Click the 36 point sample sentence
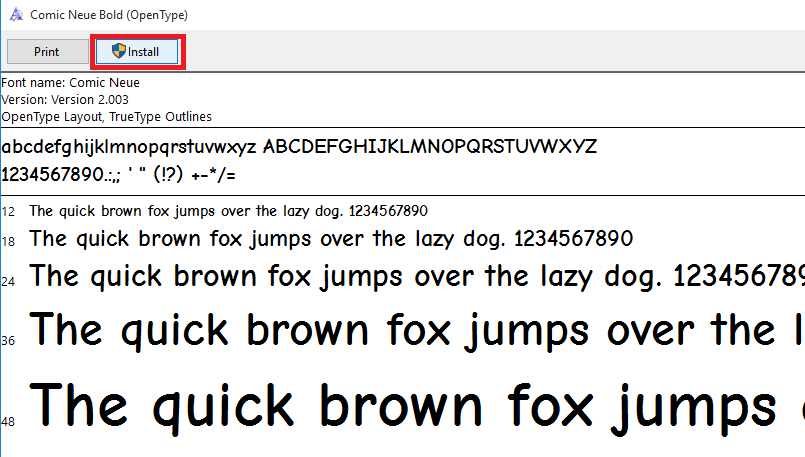805x457 pixels. 417,331
